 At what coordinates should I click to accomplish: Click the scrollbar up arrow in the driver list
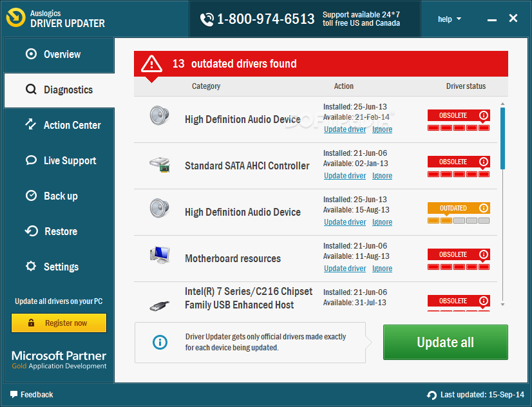tap(502, 104)
